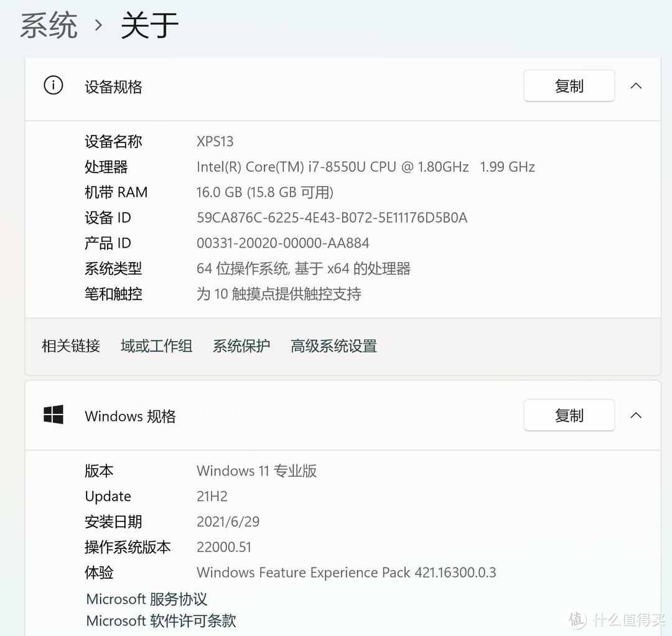Image resolution: width=672 pixels, height=636 pixels.
Task: Copy Windows specifications with 复制 button
Action: point(569,415)
